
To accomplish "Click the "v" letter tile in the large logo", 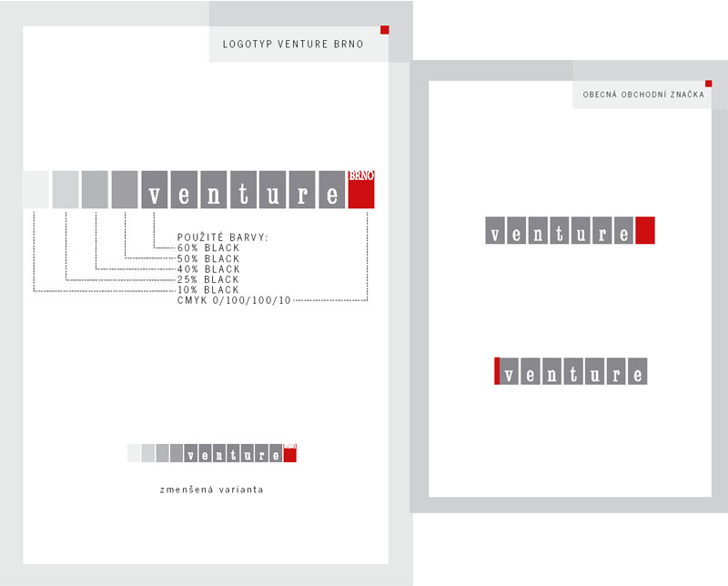I will click(154, 189).
